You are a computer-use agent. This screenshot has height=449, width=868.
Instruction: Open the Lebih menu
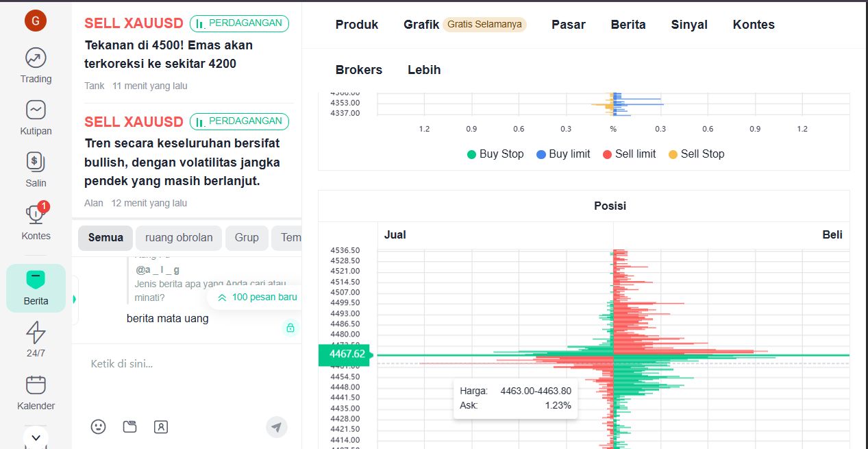point(424,70)
